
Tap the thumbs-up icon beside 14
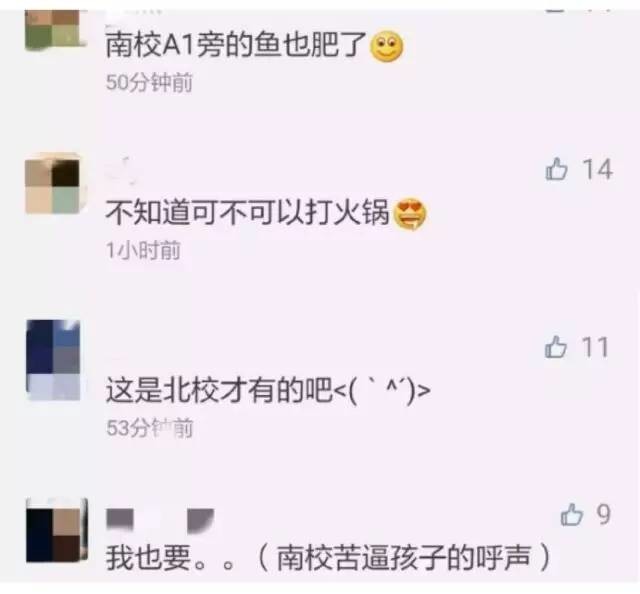tap(556, 169)
